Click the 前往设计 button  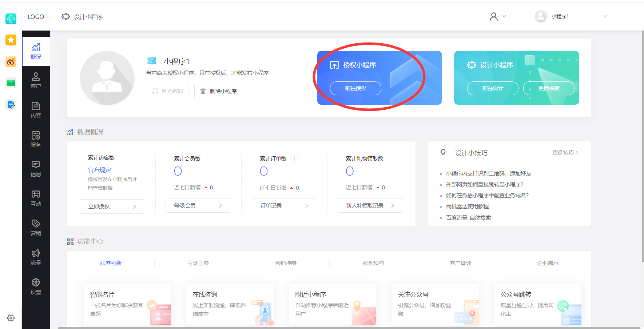pos(493,88)
